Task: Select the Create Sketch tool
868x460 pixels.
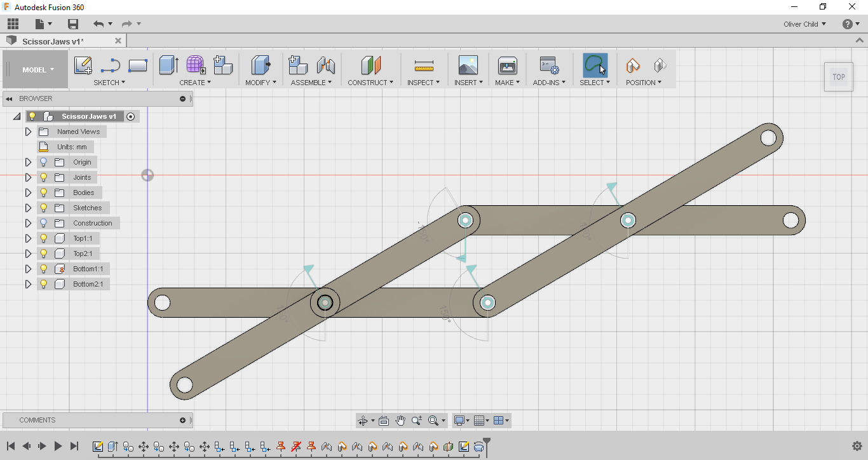Action: tap(83, 65)
